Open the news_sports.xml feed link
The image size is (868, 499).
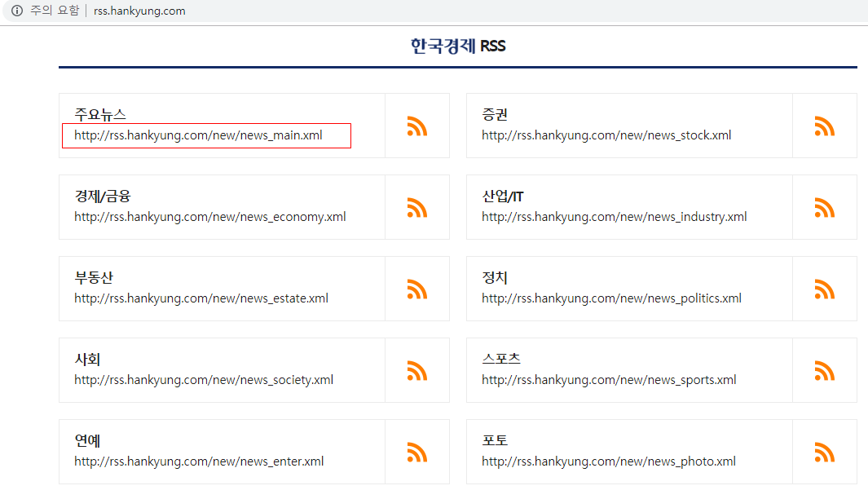click(x=609, y=379)
